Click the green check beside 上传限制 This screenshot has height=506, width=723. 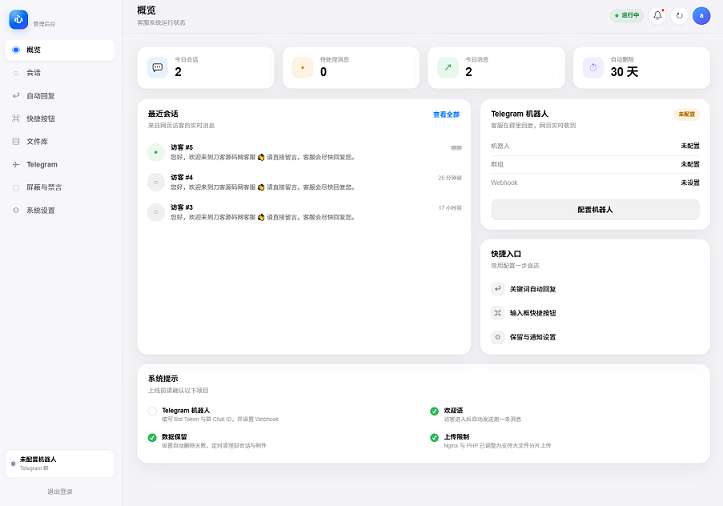click(434, 438)
